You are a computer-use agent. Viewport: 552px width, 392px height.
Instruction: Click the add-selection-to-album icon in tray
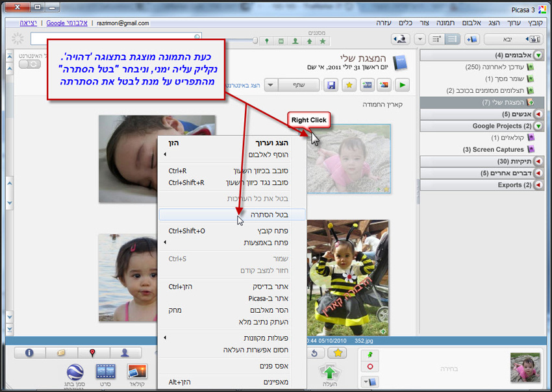click(370, 382)
